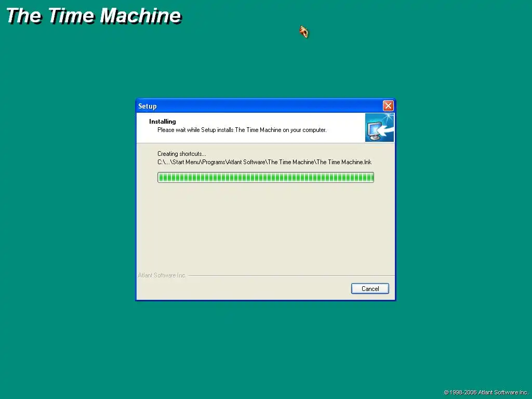
Task: Cancel the Time Machine installation
Action: tap(370, 288)
